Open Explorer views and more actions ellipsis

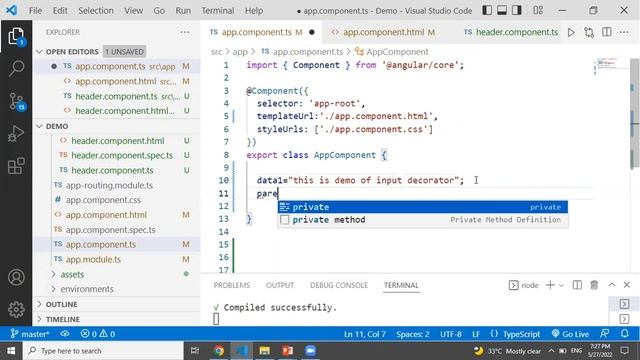coord(184,32)
